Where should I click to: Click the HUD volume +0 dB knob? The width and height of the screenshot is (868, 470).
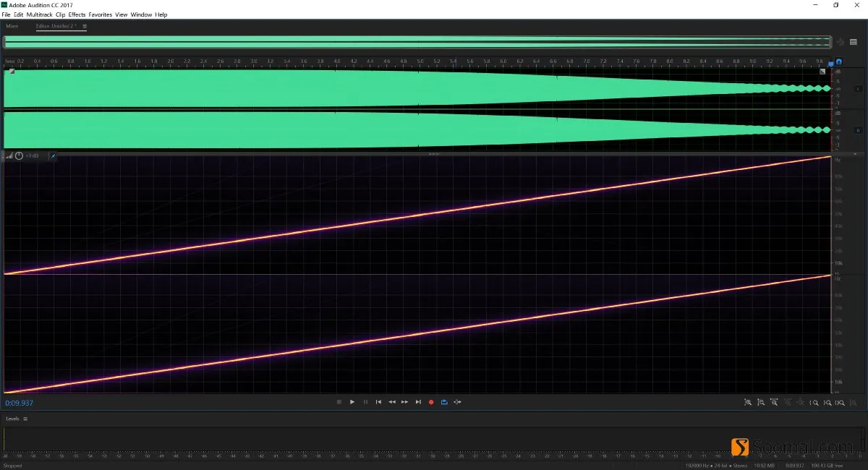19,155
